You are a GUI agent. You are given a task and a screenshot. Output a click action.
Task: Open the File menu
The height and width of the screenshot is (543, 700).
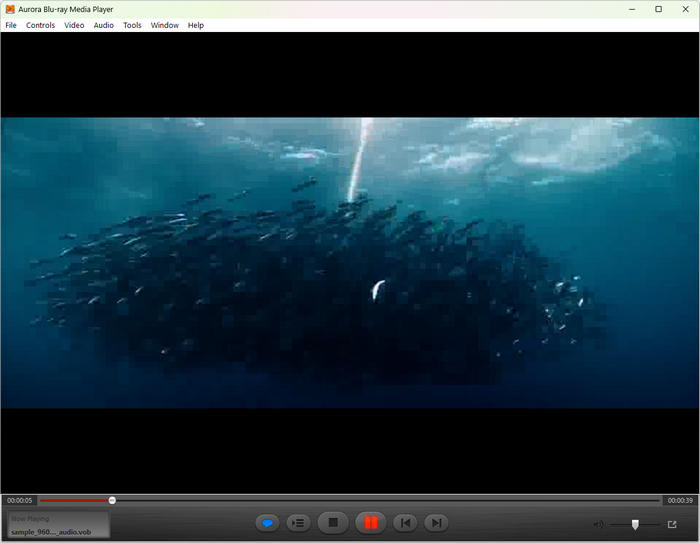tap(11, 25)
